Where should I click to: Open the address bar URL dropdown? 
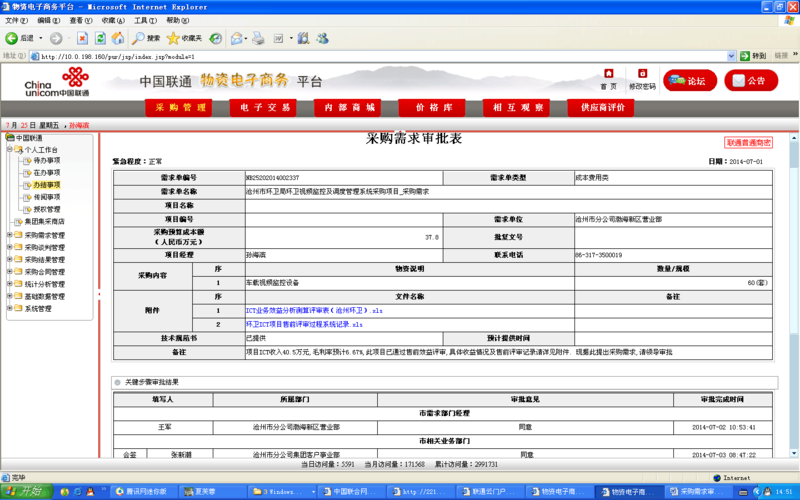click(x=731, y=56)
